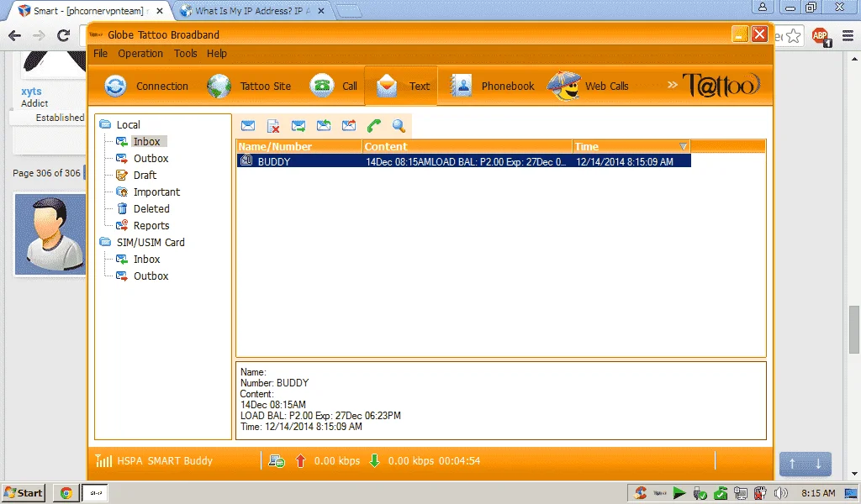Viewport: 861px width, 504px height.
Task: Select the Text messaging tab
Action: pos(401,87)
